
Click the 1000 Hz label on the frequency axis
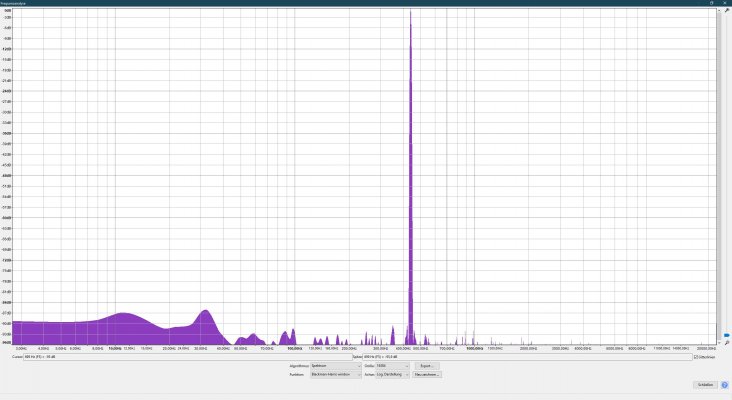474,348
